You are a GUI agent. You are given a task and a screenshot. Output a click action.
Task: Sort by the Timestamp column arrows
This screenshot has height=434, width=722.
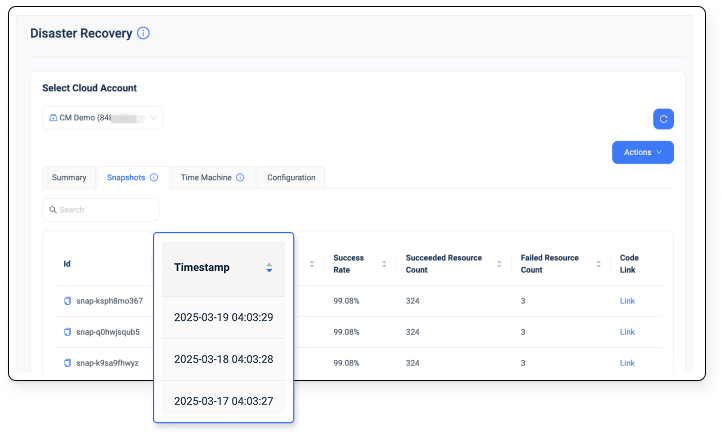point(269,268)
